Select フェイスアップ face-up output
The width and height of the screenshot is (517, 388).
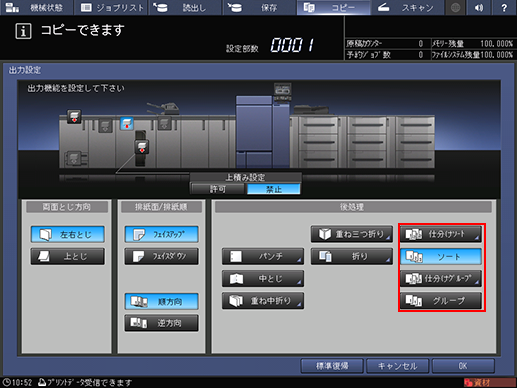[162, 234]
